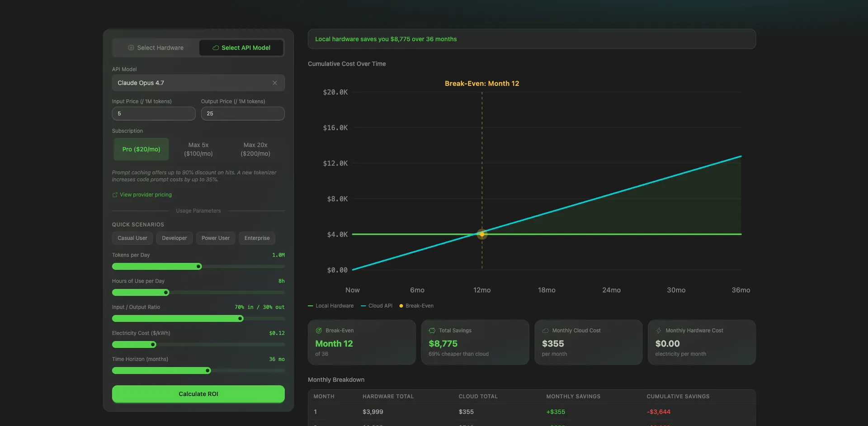Click the external link icon beside View provider pricing
This screenshot has width=868, height=426.
tap(114, 194)
